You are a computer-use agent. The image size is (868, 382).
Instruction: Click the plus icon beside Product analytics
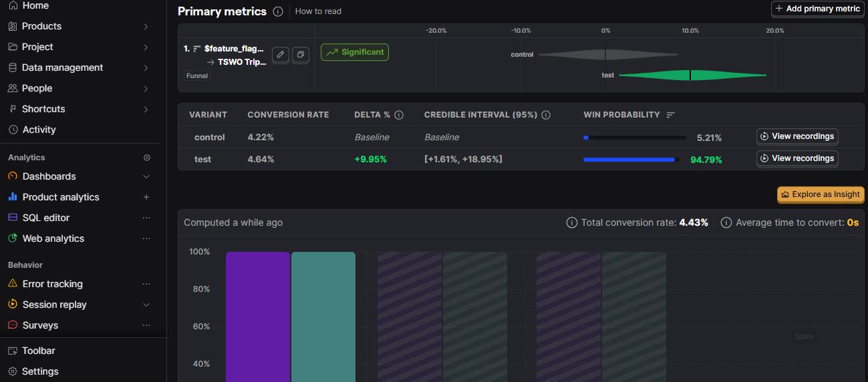point(146,197)
